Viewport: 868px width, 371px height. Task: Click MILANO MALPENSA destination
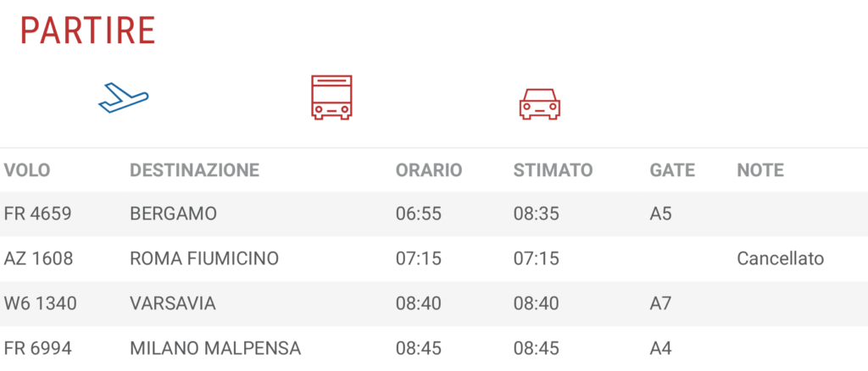click(x=215, y=348)
